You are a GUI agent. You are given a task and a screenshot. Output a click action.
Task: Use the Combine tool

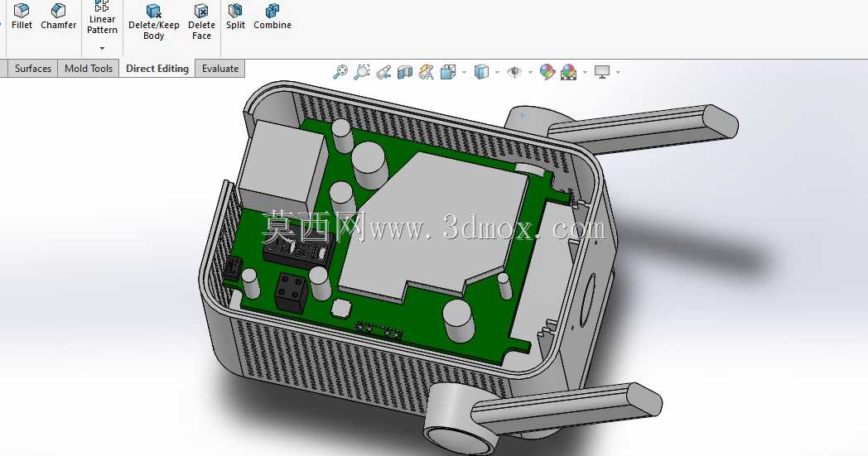click(272, 17)
